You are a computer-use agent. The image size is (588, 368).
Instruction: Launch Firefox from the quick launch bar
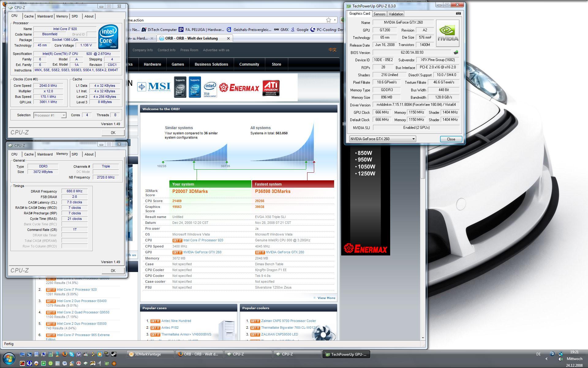(x=64, y=354)
